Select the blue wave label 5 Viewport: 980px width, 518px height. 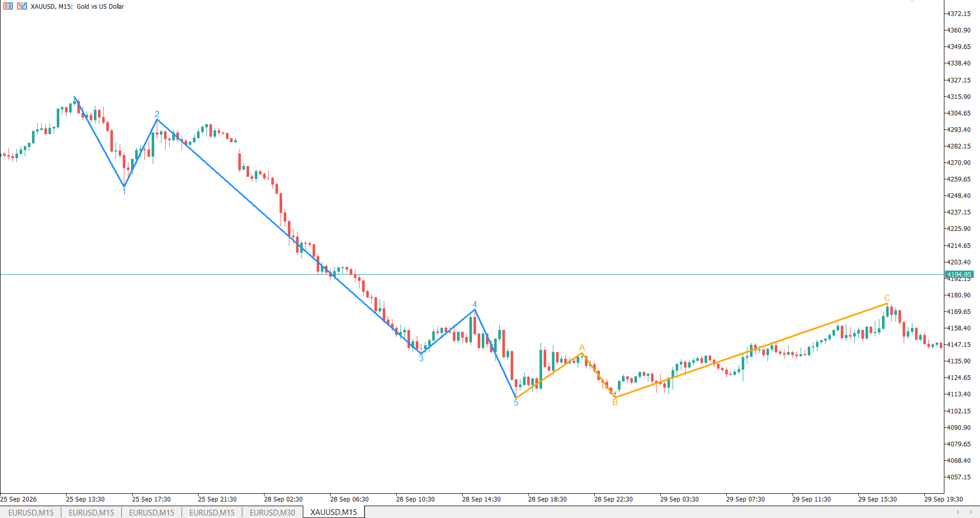point(516,403)
